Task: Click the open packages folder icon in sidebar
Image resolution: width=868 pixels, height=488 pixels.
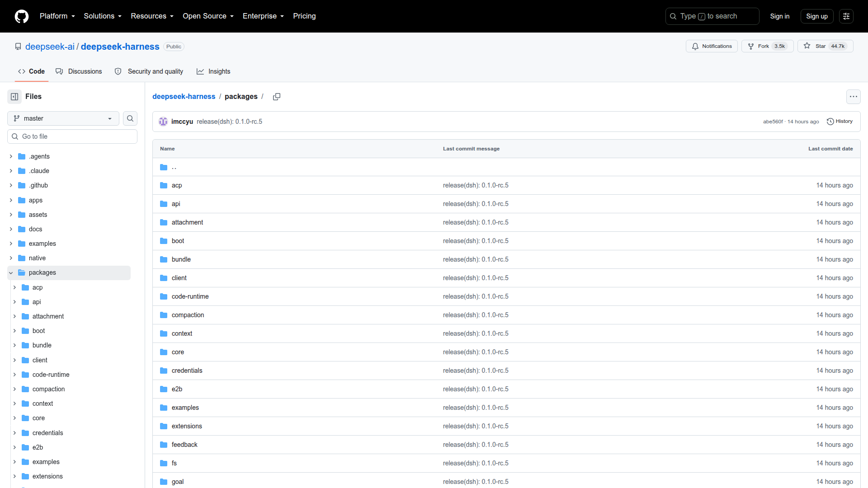Action: (x=22, y=272)
